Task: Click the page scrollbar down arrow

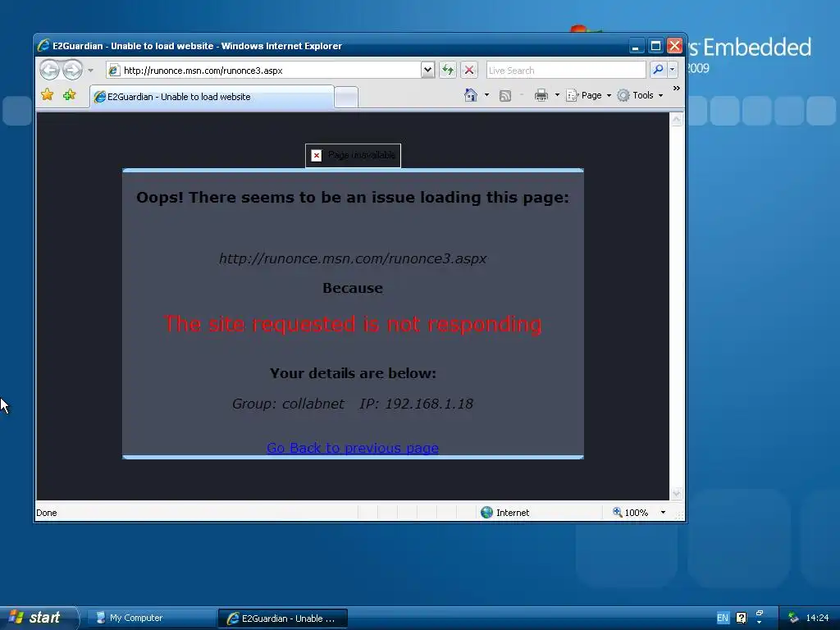Action: point(677,493)
